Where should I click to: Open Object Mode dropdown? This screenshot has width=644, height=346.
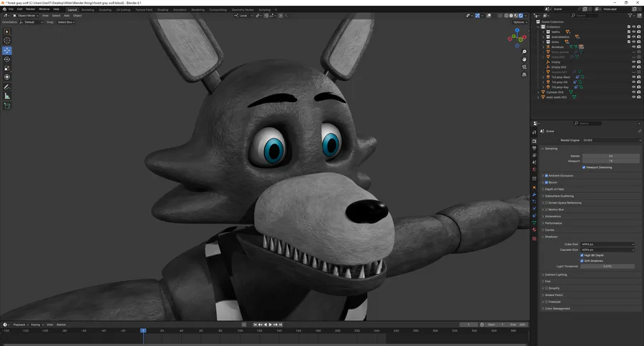[x=26, y=16]
